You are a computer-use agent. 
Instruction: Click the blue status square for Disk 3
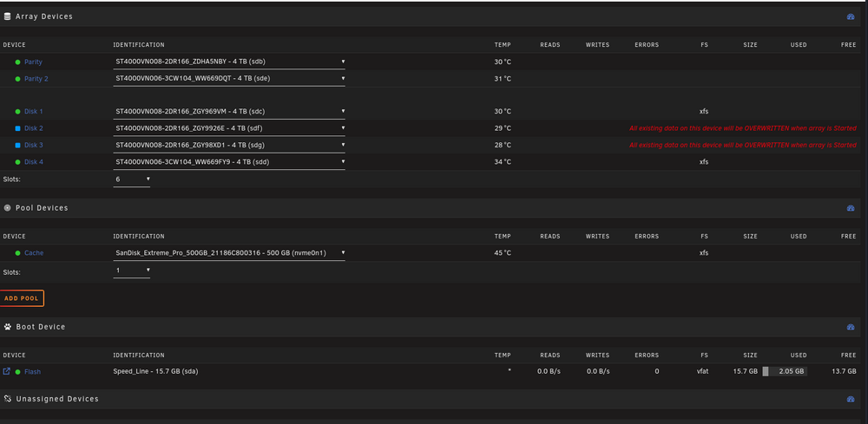click(17, 145)
